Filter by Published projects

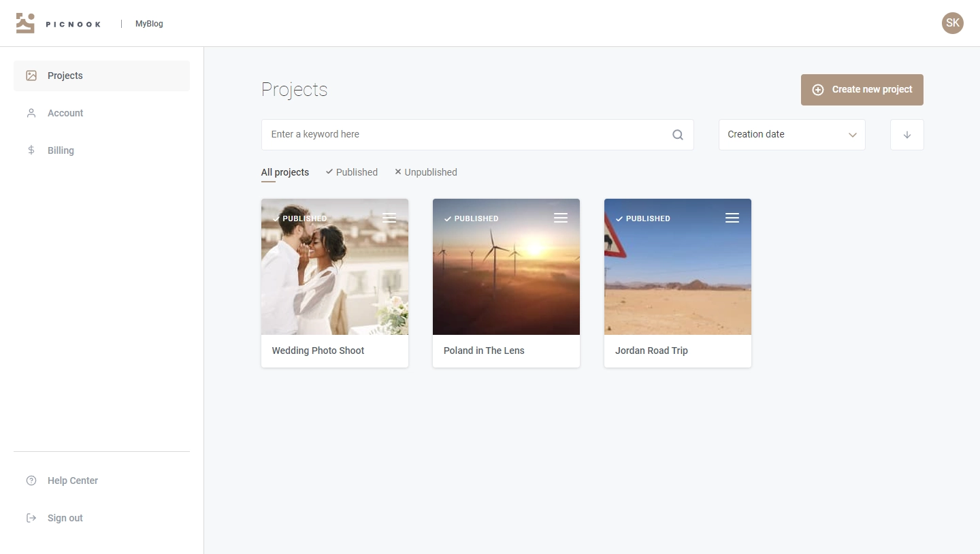(x=352, y=172)
